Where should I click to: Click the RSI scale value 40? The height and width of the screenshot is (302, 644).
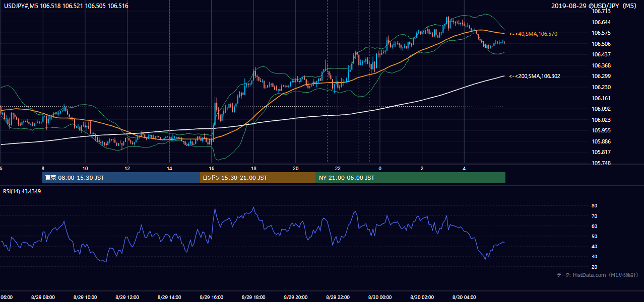tap(594, 246)
